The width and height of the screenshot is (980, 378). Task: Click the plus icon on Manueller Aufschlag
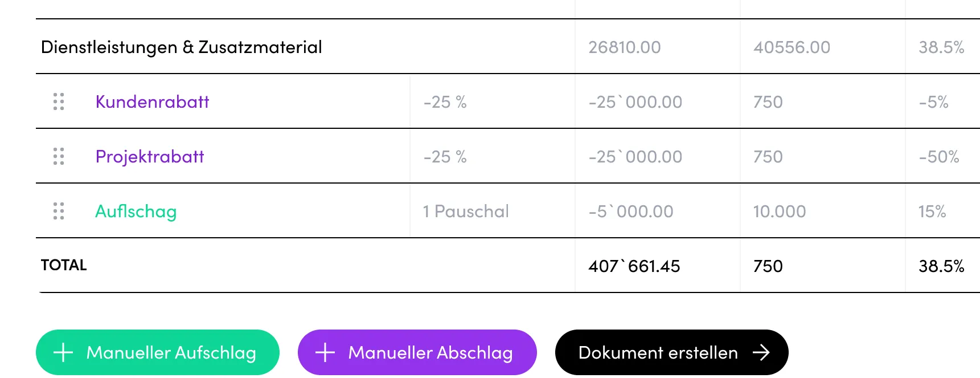pos(63,352)
